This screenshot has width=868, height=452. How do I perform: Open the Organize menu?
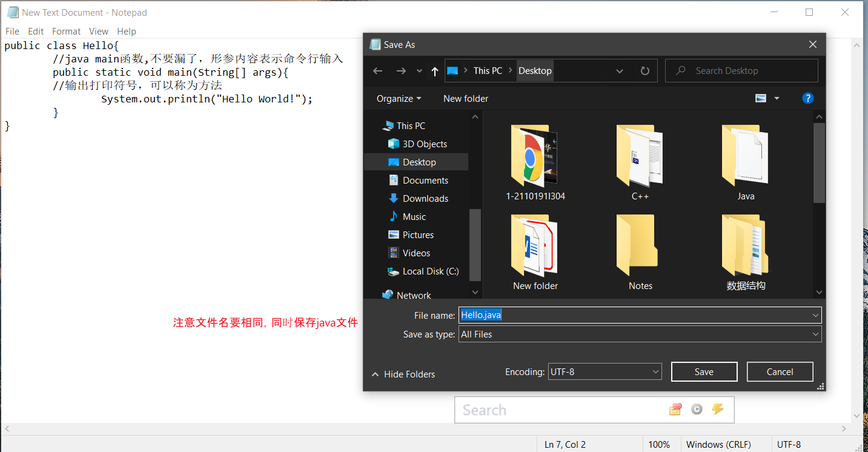tap(398, 98)
